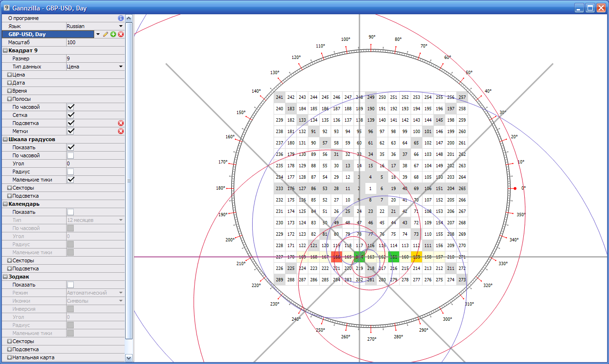This screenshot has height=364, width=609.
Task: Click cell 233 on left edge of square
Action: coord(279,189)
